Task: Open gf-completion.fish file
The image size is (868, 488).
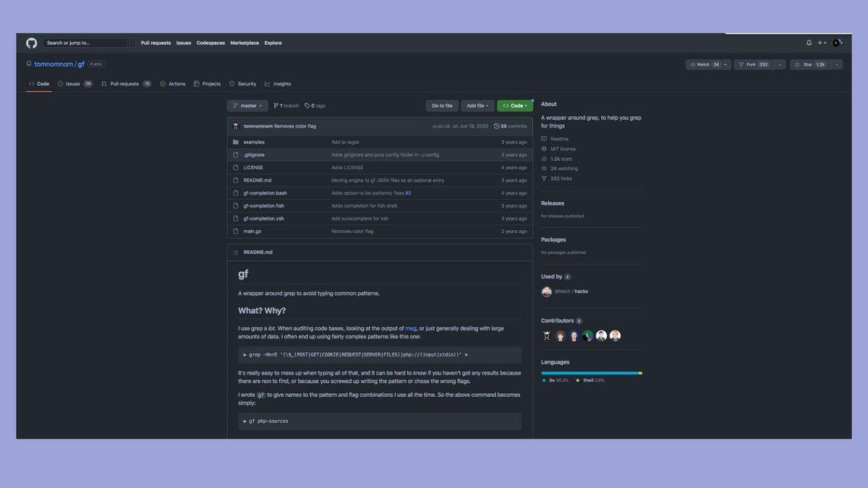Action: (x=264, y=206)
